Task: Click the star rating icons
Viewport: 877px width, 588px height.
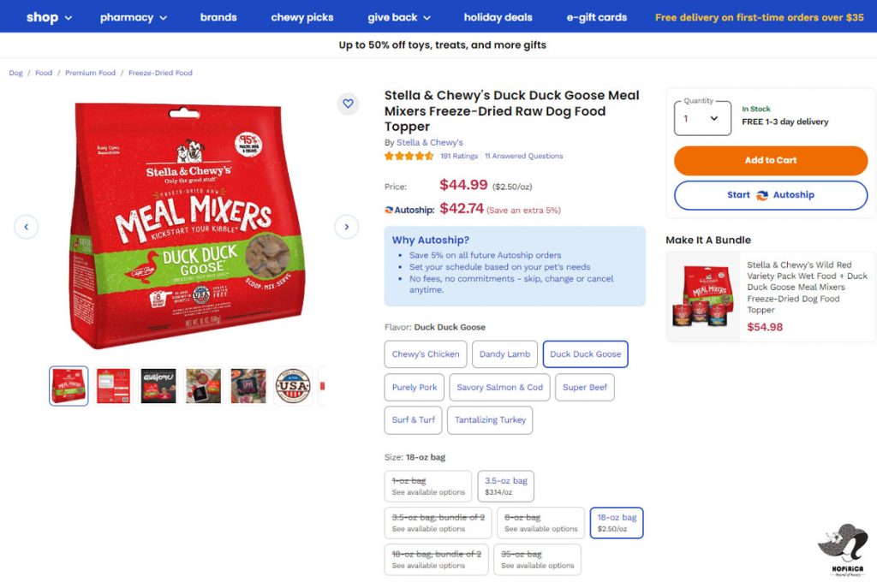Action: click(x=409, y=156)
